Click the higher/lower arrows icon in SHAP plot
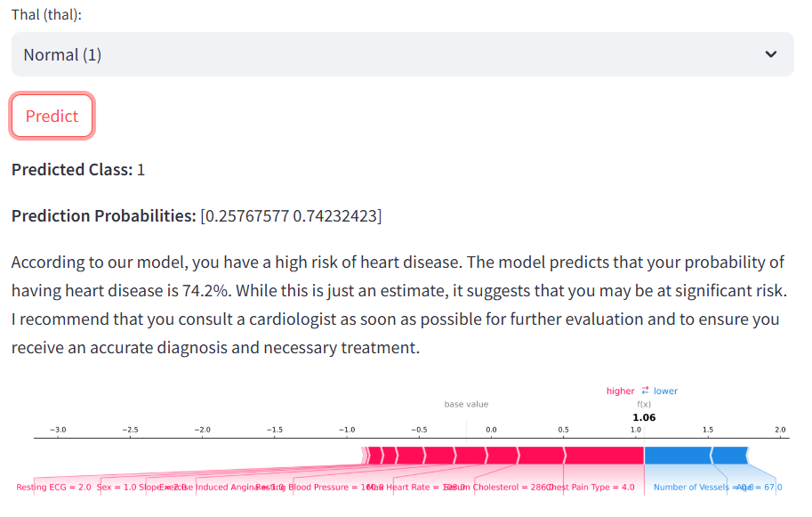This screenshot has width=812, height=517. (645, 391)
